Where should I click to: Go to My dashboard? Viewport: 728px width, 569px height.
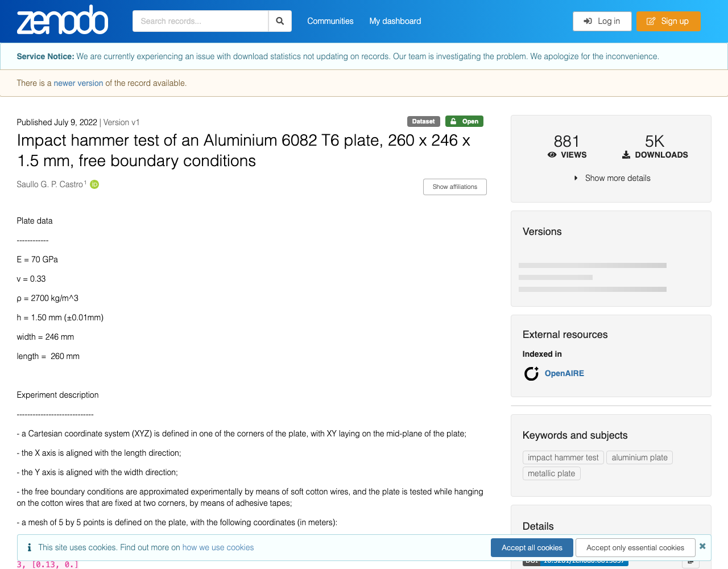395,21
